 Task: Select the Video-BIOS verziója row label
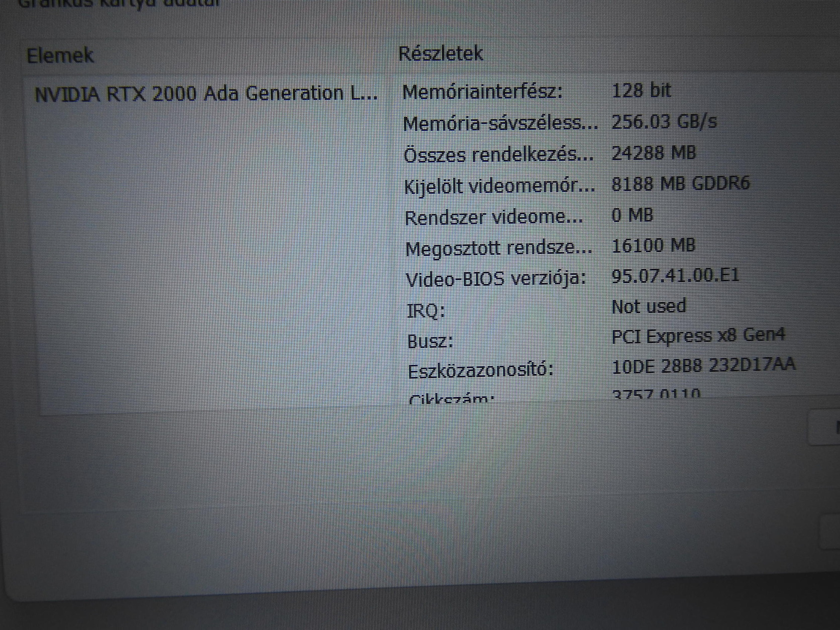496,279
